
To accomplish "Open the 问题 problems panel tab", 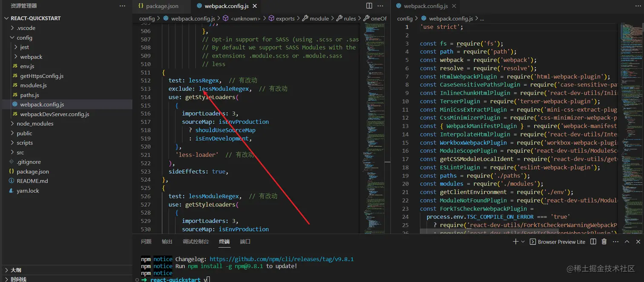I will point(146,241).
